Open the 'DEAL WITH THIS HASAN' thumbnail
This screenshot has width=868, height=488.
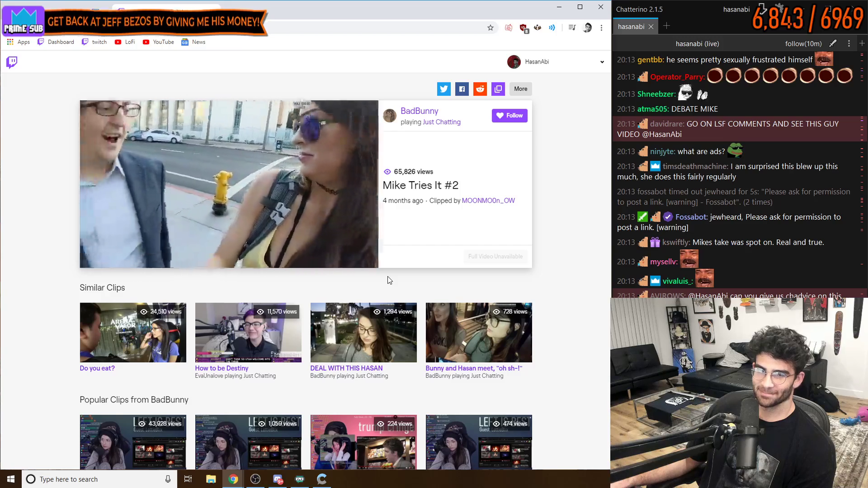tap(363, 332)
